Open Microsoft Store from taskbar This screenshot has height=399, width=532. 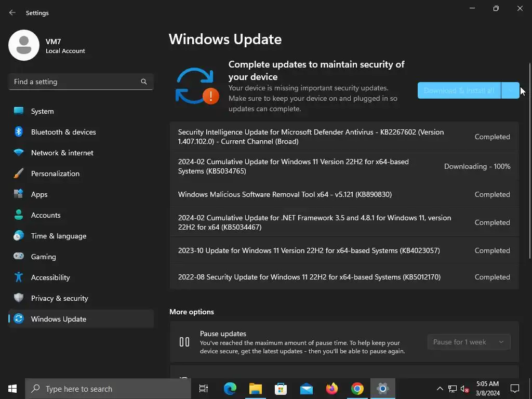(x=281, y=389)
